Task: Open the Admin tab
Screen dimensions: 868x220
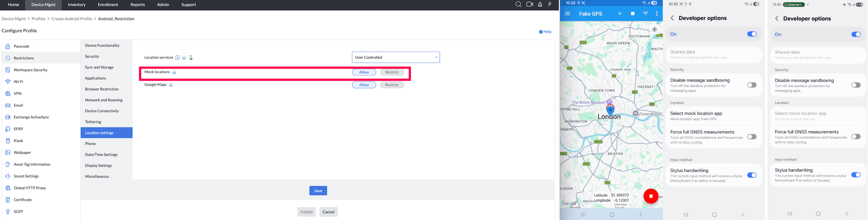Action: [163, 5]
